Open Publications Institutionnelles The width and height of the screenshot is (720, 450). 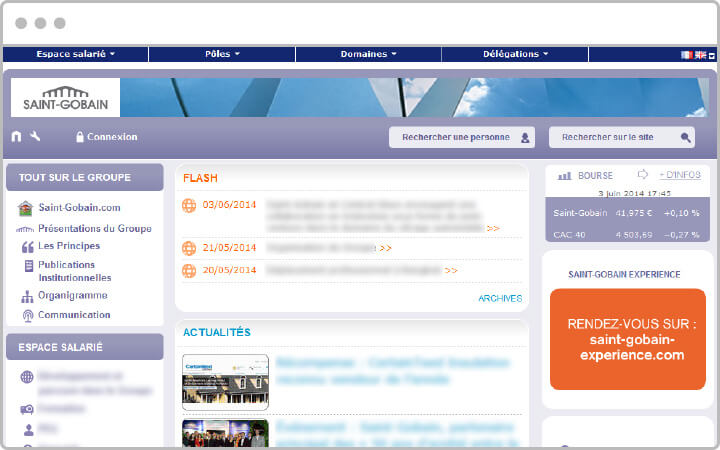click(75, 271)
